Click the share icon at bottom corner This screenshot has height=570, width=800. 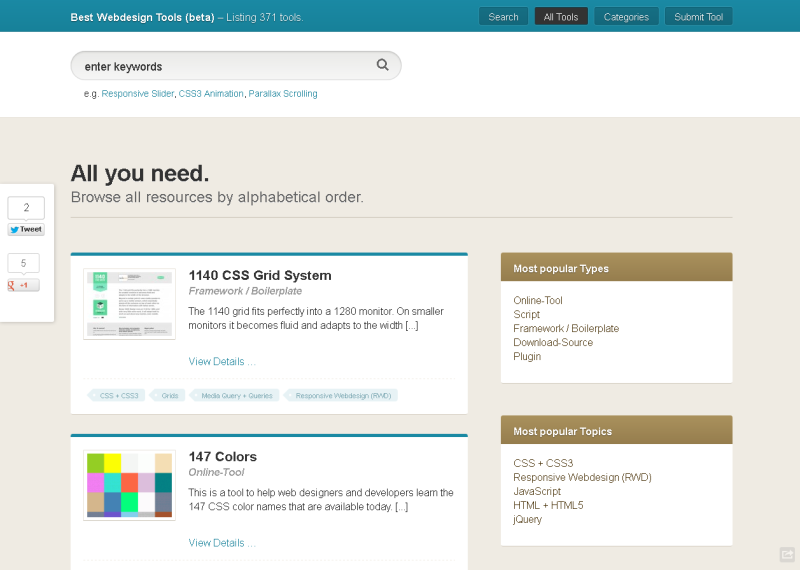click(787, 554)
